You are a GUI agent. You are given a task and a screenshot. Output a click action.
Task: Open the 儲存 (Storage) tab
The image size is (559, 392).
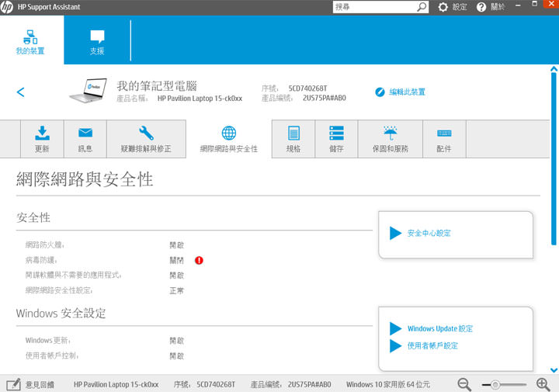pos(335,139)
